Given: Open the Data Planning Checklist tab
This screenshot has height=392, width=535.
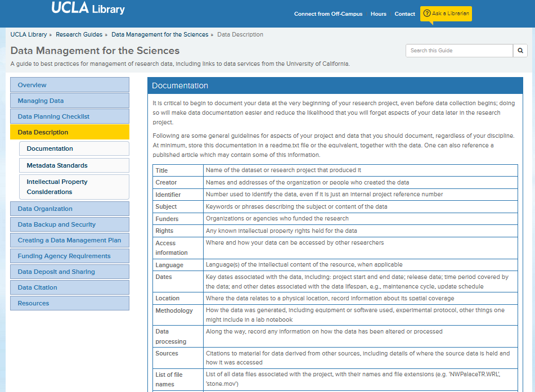Looking at the screenshot, I should click(x=70, y=116).
